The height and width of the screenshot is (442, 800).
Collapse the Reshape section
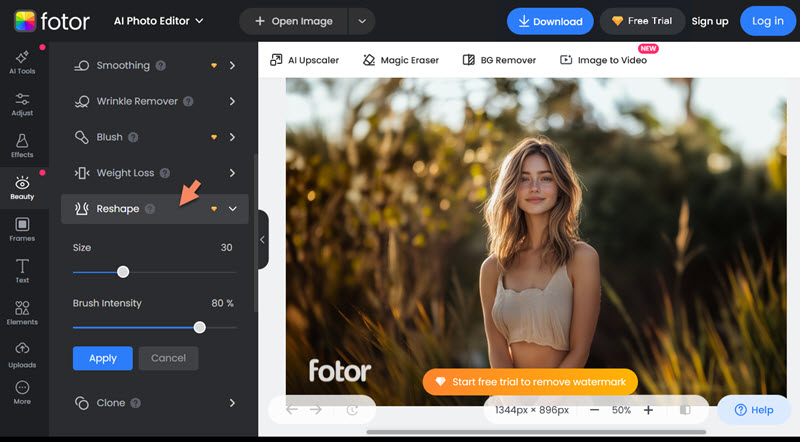point(232,209)
